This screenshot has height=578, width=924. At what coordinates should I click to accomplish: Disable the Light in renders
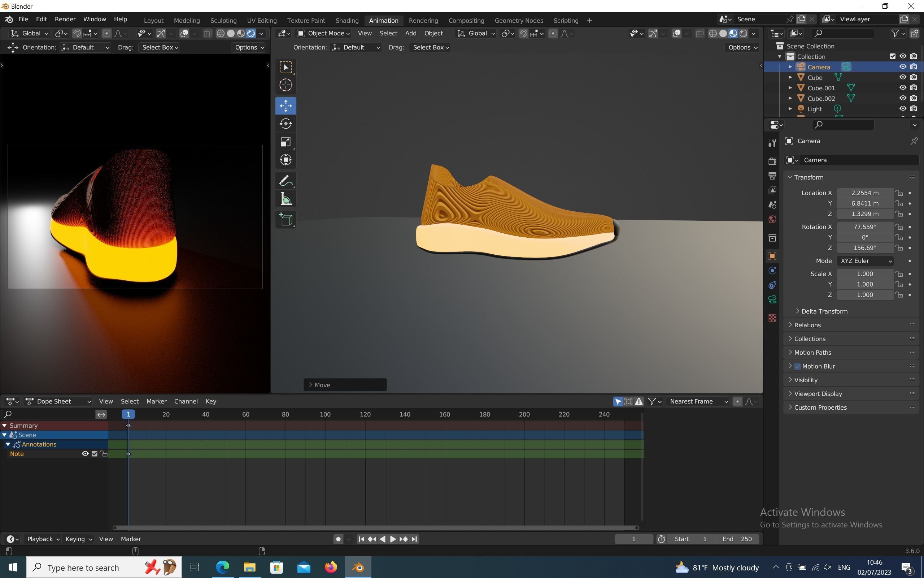[913, 109]
